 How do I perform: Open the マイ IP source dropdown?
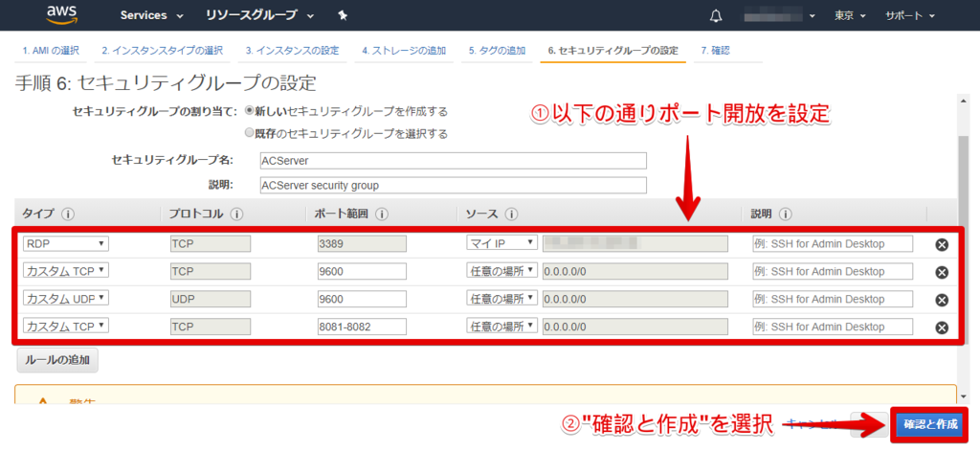[501, 243]
